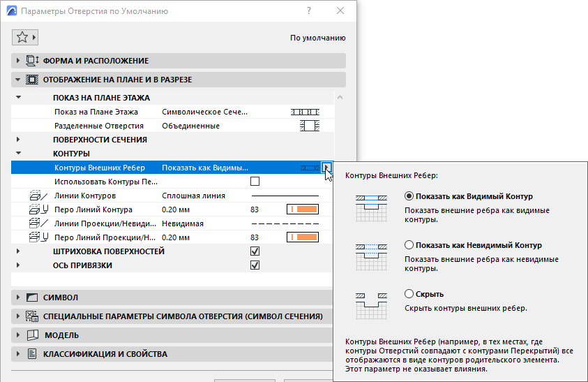Select the Скрыть radio button
588x382 pixels.
tap(409, 294)
